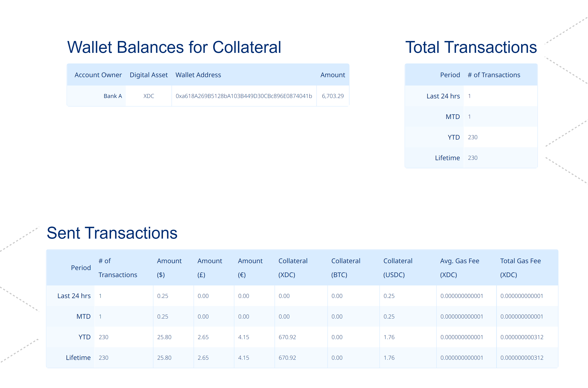Click Lifetime Amount (€) value 4.15
The height and width of the screenshot is (388, 588).
pyautogui.click(x=244, y=357)
